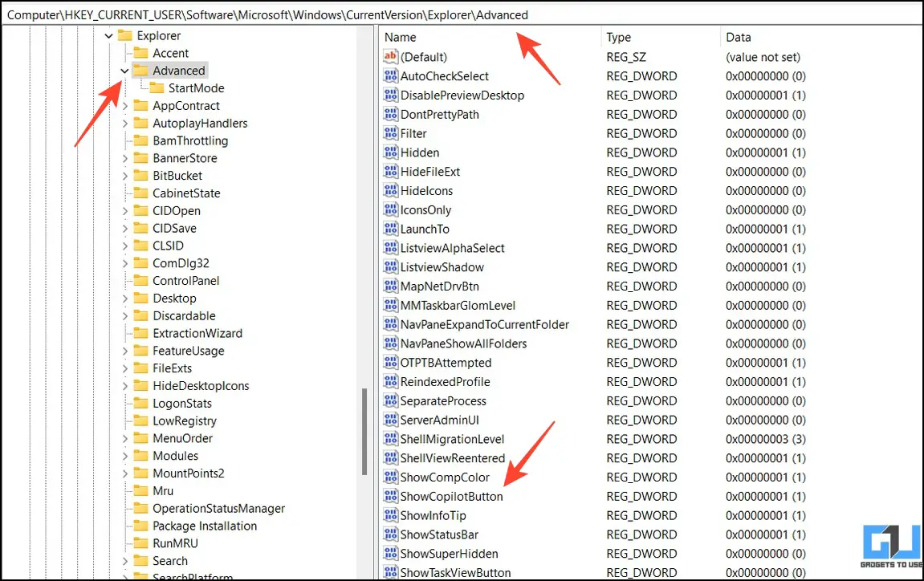Click the LogonStats folder icon
924x581 pixels.
click(x=140, y=403)
